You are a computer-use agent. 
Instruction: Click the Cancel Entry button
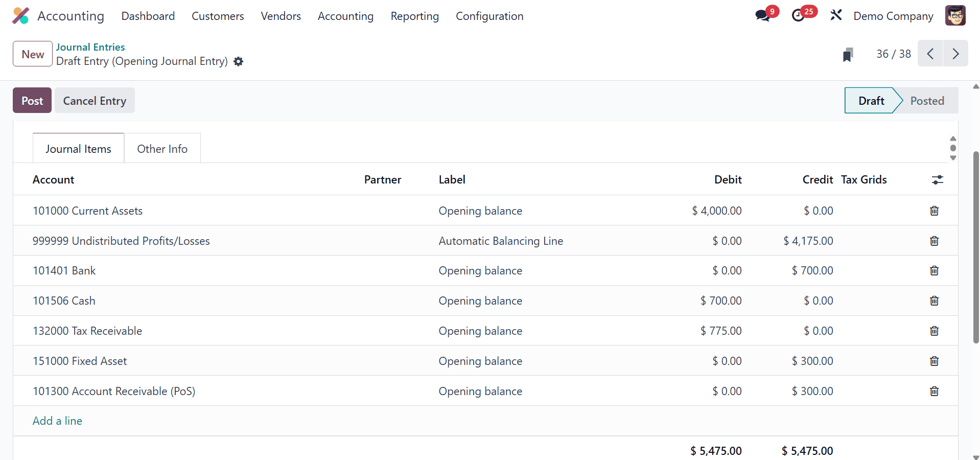tap(95, 101)
